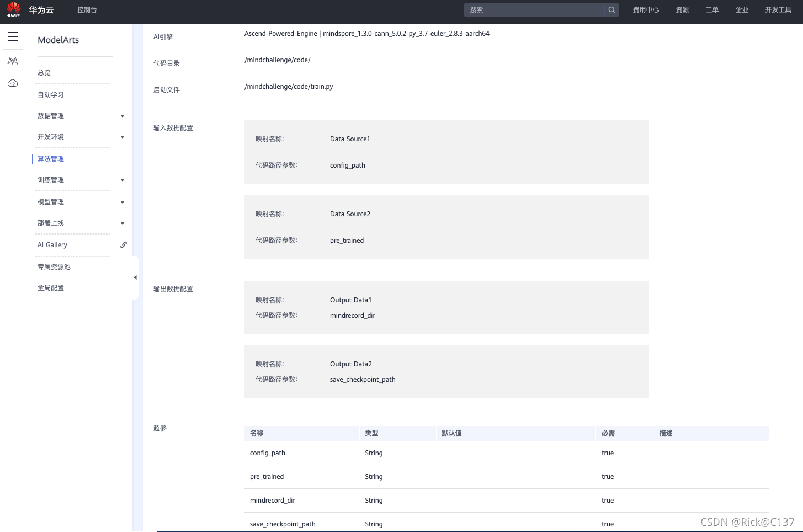This screenshot has width=803, height=532.
Task: Open 企业 in top bar
Action: pos(742,10)
